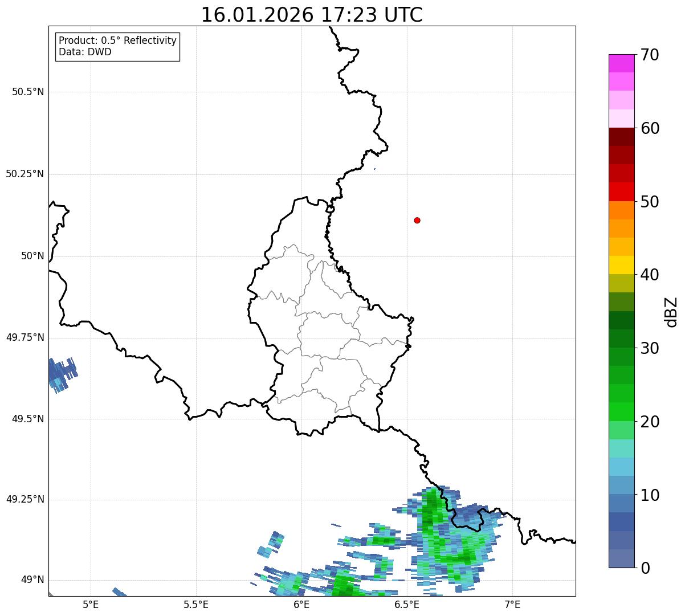Click the 49.75°N latitude label
Viewport: 685px width, 616px height.
tap(25, 337)
